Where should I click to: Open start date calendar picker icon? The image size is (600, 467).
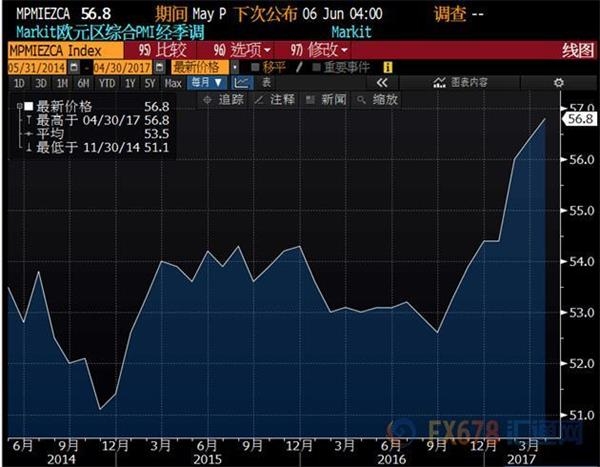click(73, 68)
